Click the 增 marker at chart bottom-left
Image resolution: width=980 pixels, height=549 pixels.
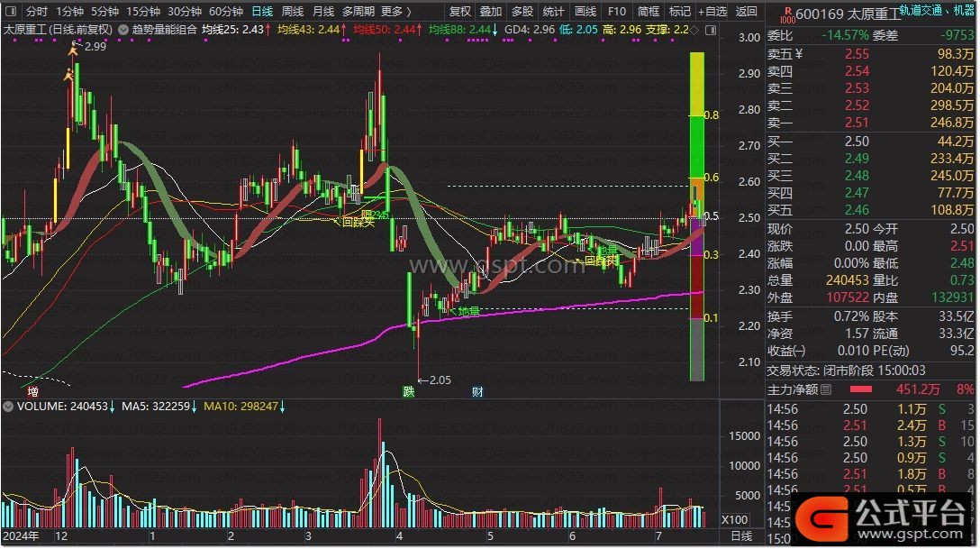coord(32,391)
